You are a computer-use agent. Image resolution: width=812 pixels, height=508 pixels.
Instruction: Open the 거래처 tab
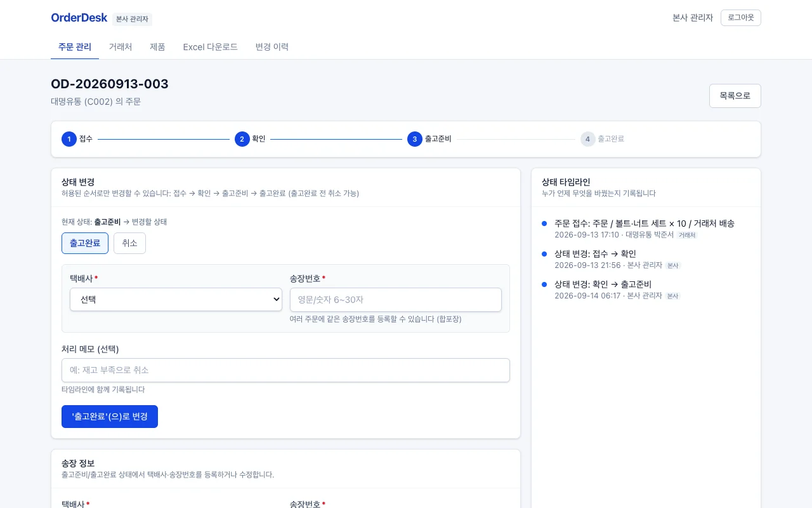[121, 47]
